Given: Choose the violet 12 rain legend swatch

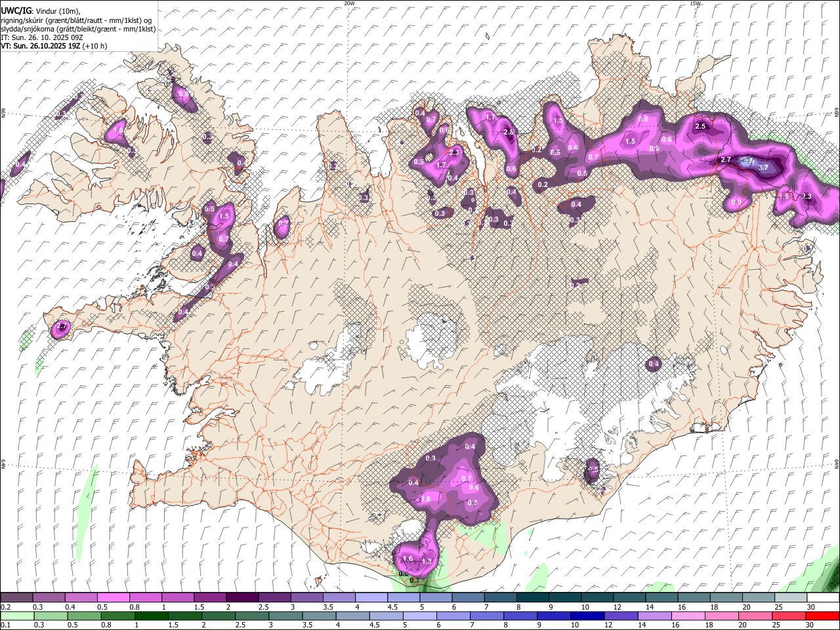Looking at the screenshot, I should (621, 616).
